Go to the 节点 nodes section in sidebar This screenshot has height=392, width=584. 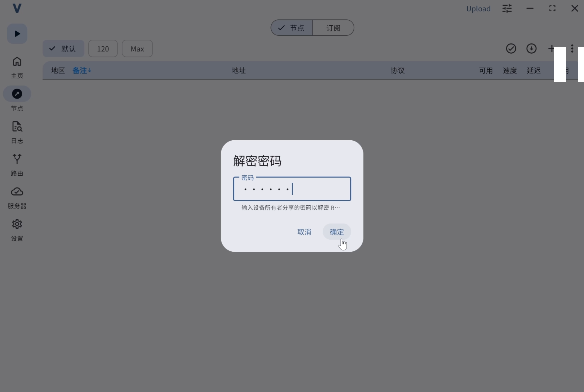pos(17,99)
